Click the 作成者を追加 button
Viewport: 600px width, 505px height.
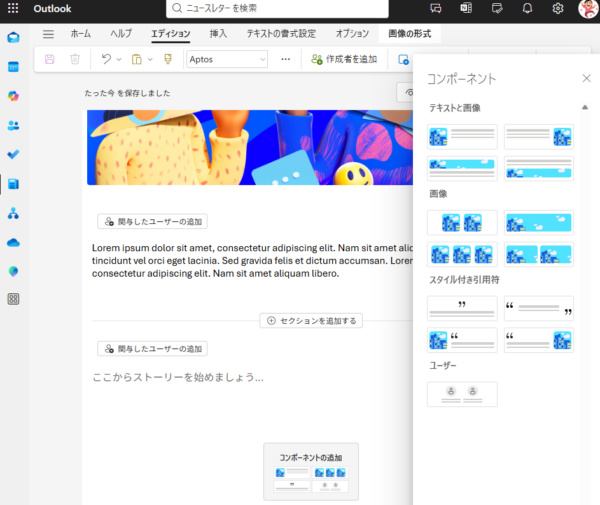(x=344, y=59)
